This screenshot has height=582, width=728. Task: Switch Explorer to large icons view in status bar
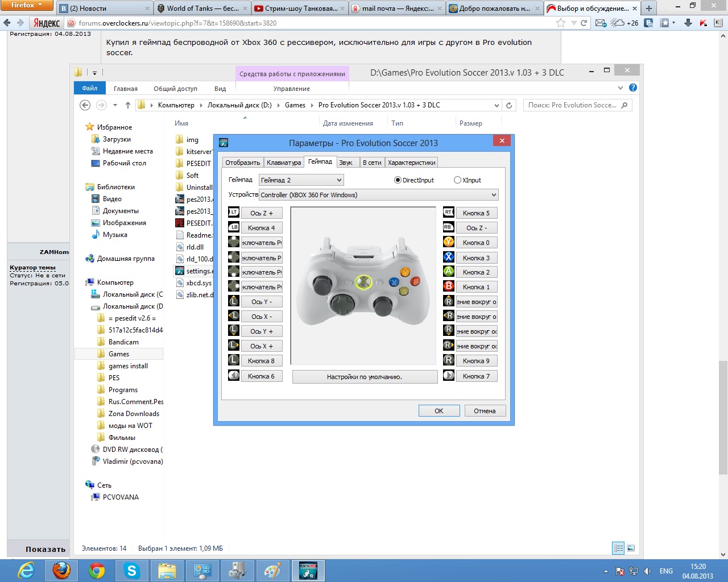click(x=631, y=548)
